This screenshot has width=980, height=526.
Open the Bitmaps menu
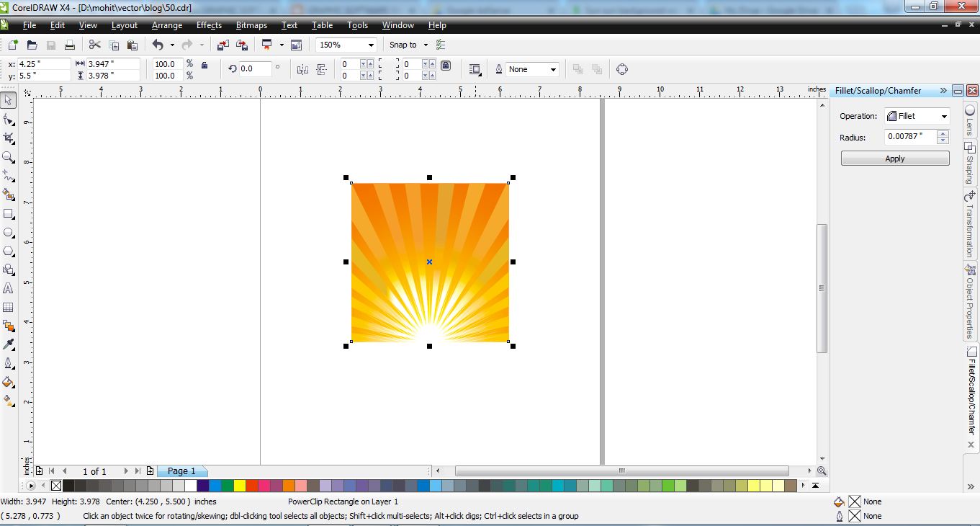251,25
